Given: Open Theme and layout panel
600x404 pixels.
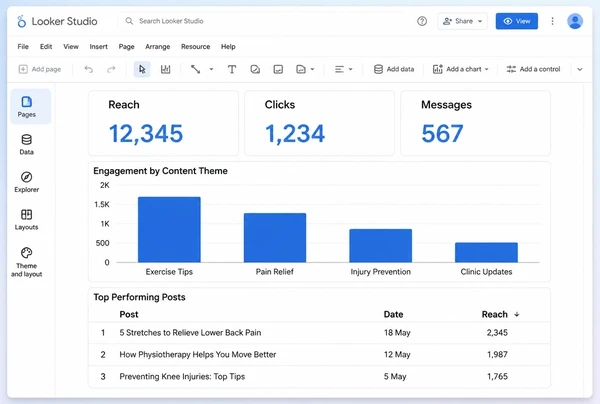Looking at the screenshot, I should click(x=26, y=262).
